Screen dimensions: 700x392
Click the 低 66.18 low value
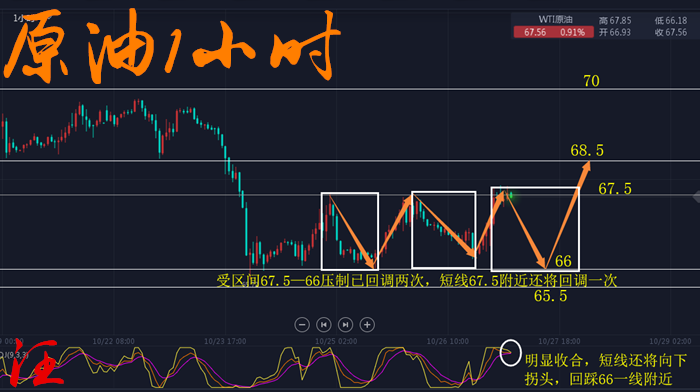tap(671, 21)
